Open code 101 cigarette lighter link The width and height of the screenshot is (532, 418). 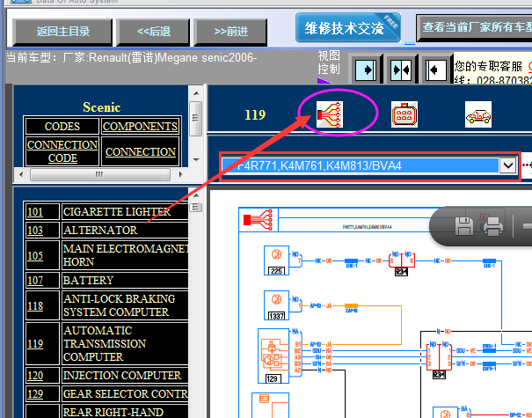coord(35,212)
